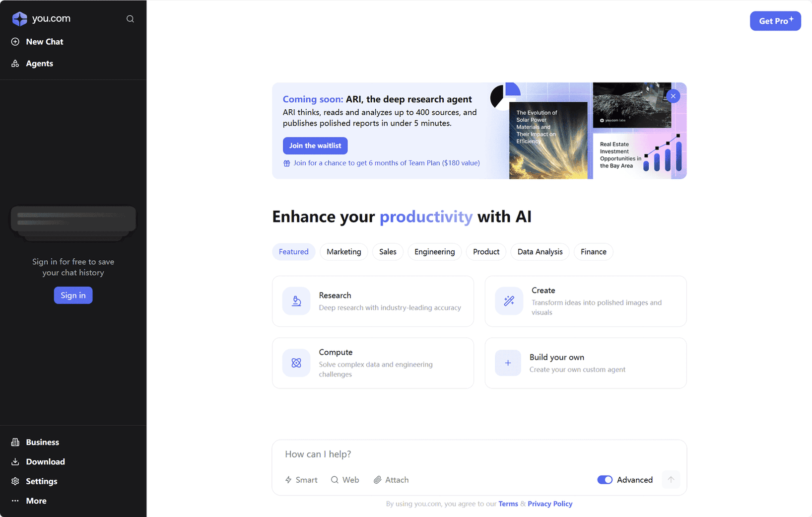Click the Get Pro button
812x517 pixels.
tap(775, 21)
